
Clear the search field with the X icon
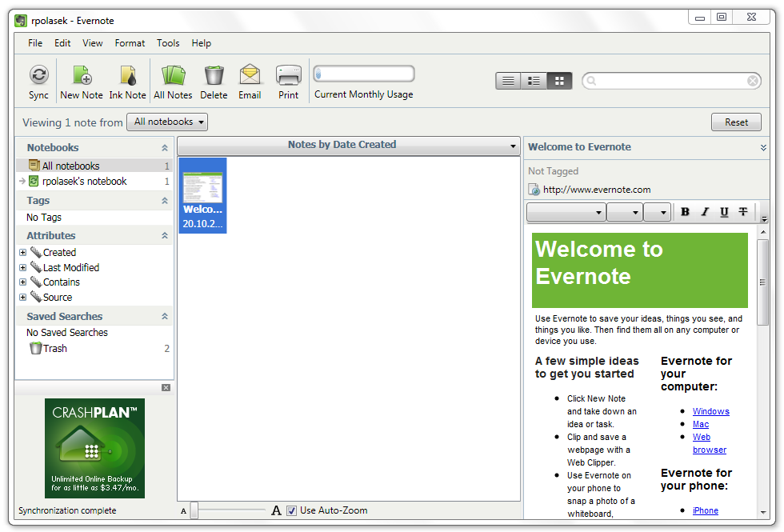coord(753,81)
